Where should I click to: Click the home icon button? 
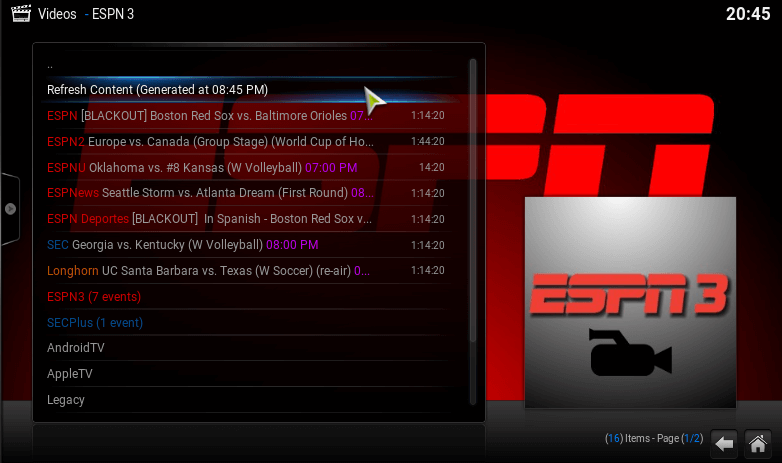pyautogui.click(x=758, y=444)
